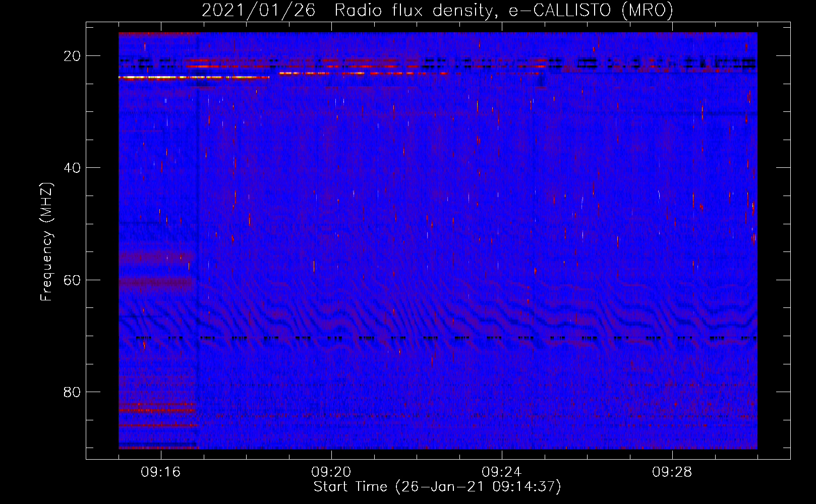Select the 'Frequency (MHZ)' y-axis label

point(46,242)
